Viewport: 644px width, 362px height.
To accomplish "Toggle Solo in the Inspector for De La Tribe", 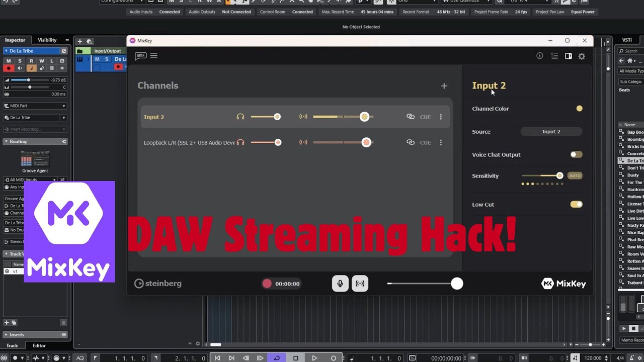I will (x=20, y=61).
